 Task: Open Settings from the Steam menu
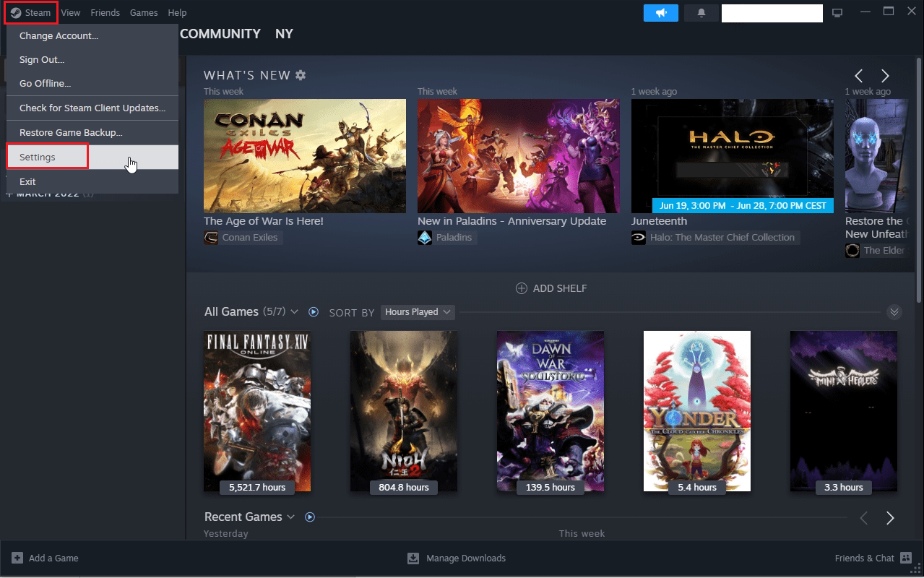(x=92, y=157)
